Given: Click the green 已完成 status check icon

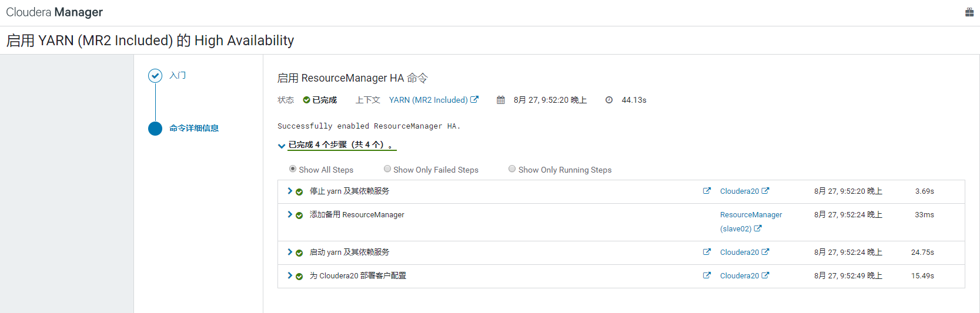Looking at the screenshot, I should tap(306, 100).
